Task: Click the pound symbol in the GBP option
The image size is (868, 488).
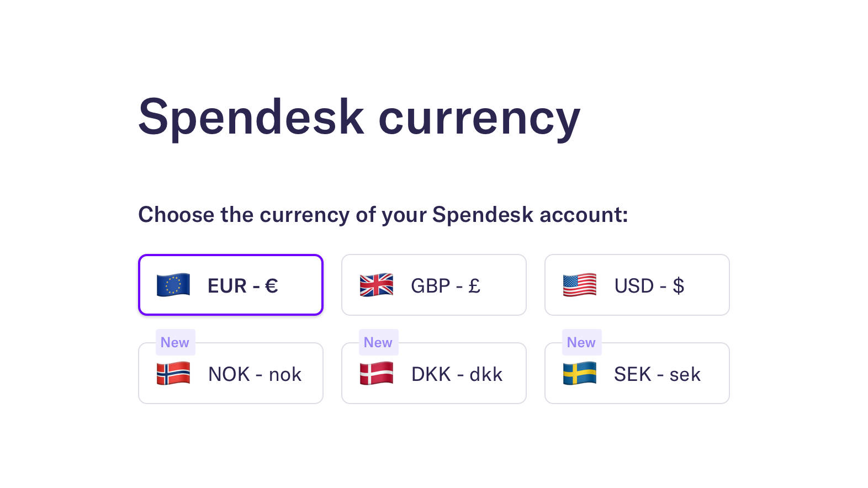Action: pos(474,286)
